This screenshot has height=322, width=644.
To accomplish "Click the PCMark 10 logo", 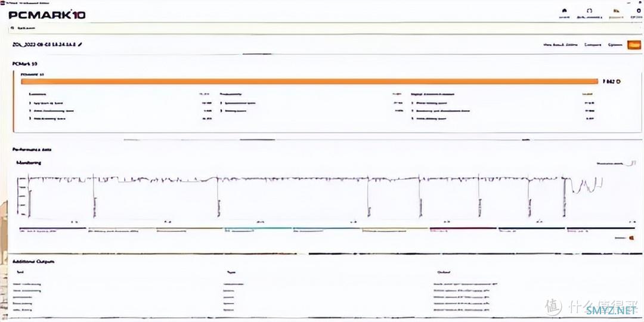I will [x=47, y=15].
